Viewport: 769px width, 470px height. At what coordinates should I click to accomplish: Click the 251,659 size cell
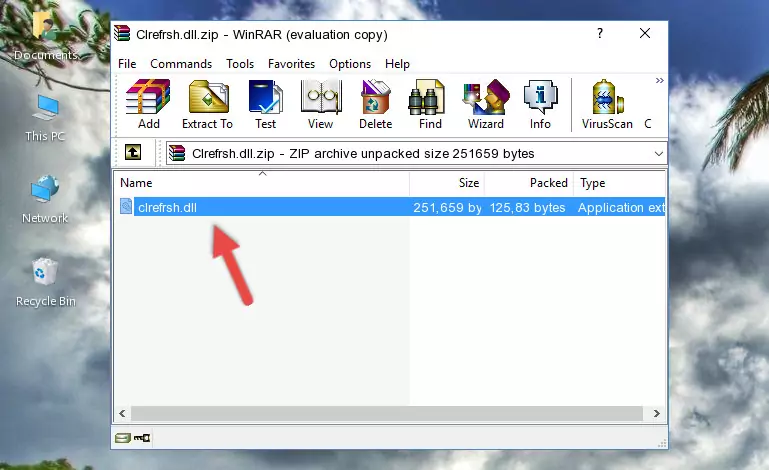pos(447,208)
